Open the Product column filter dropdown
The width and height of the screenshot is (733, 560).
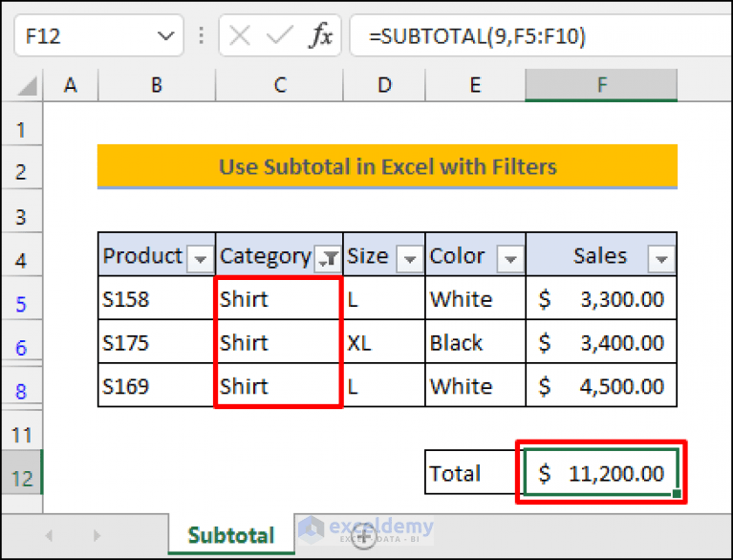coord(200,258)
